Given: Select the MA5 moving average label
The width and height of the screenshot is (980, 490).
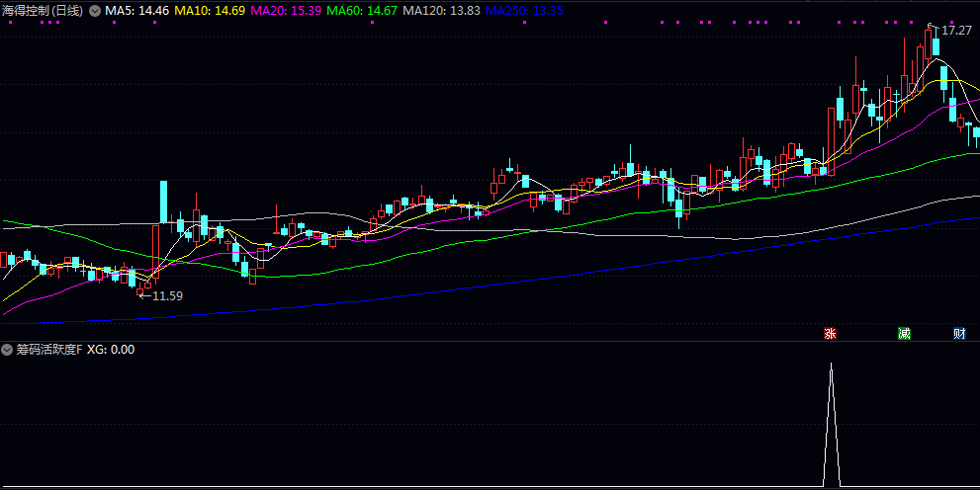Looking at the screenshot, I should click(x=136, y=10).
